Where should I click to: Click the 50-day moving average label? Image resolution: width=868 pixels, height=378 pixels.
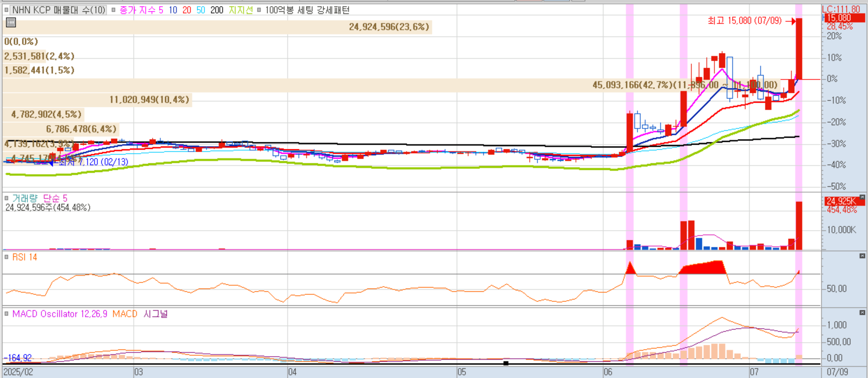201,10
